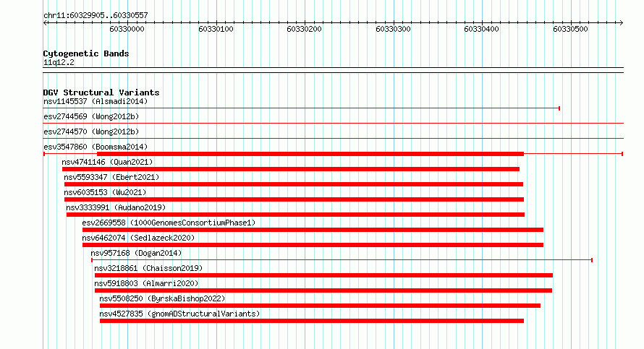Screen dimensions: 644x349
Task: Open variant nsv5593347 (Ebert2021) label
Action: click(111, 177)
